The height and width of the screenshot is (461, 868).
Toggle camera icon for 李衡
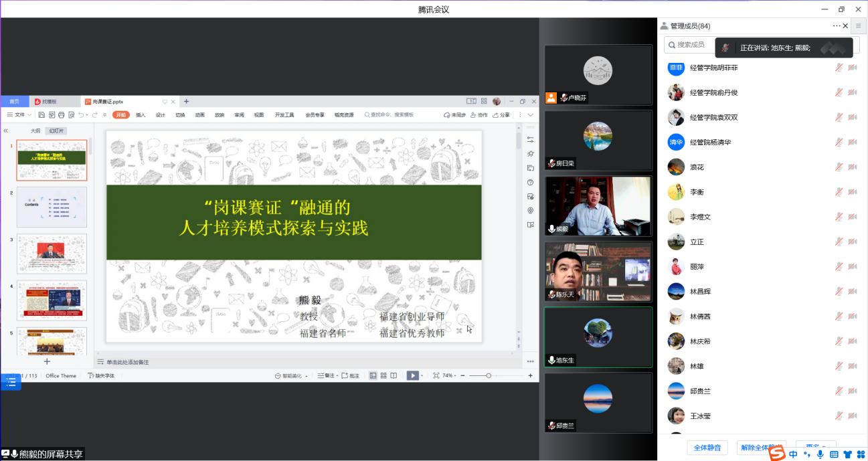click(x=853, y=192)
